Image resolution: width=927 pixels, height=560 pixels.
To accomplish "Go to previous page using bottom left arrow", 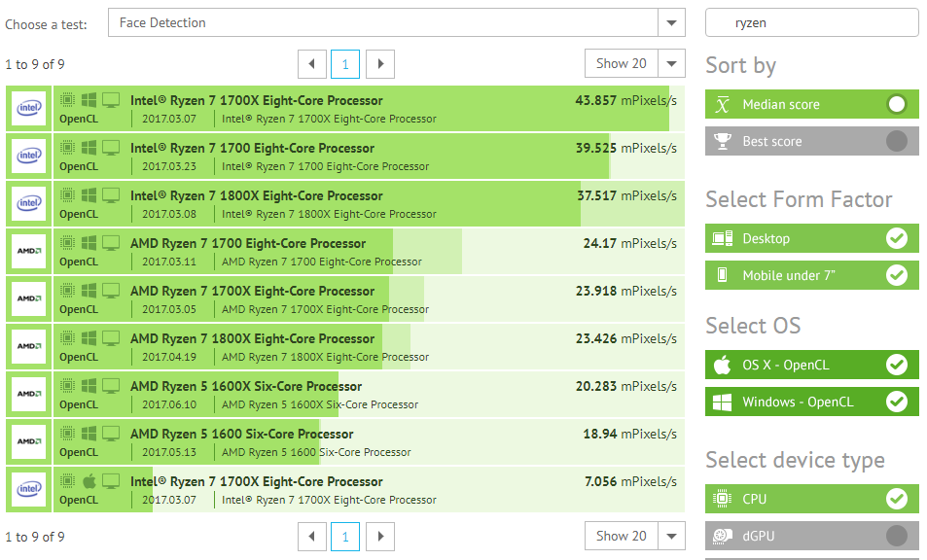I will [x=312, y=537].
